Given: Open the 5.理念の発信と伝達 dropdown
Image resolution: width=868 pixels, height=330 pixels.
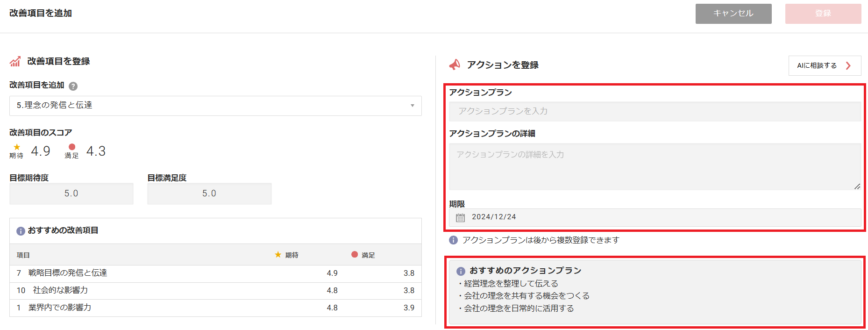Looking at the screenshot, I should coord(215,106).
